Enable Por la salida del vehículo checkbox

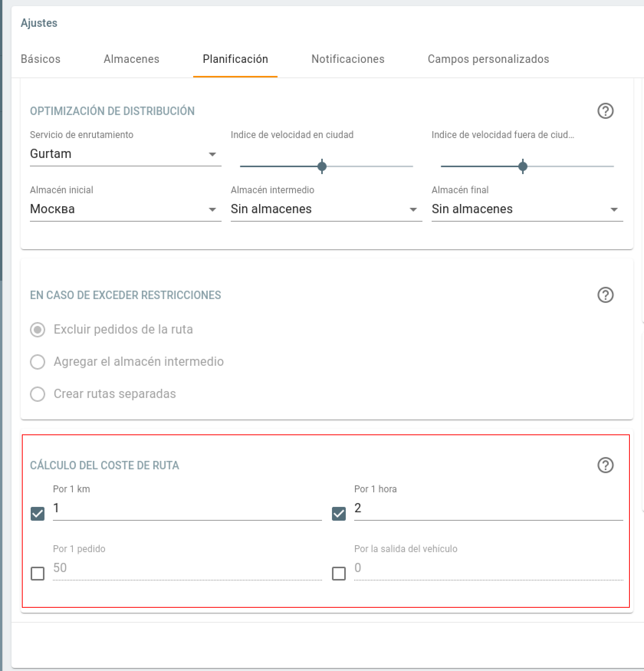tap(339, 574)
